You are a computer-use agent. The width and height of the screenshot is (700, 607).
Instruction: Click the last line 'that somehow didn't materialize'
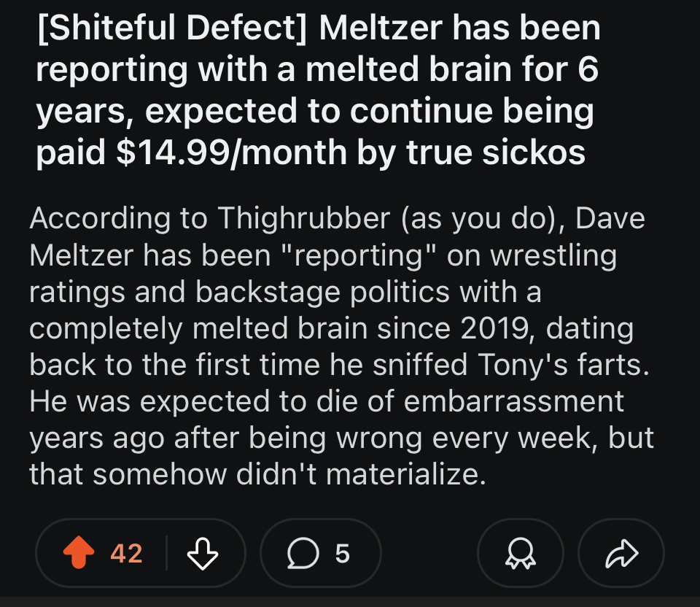click(257, 474)
